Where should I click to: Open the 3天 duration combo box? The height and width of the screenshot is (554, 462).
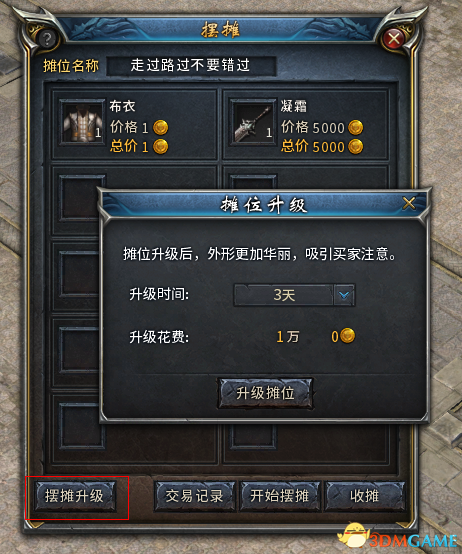pyautogui.click(x=294, y=295)
